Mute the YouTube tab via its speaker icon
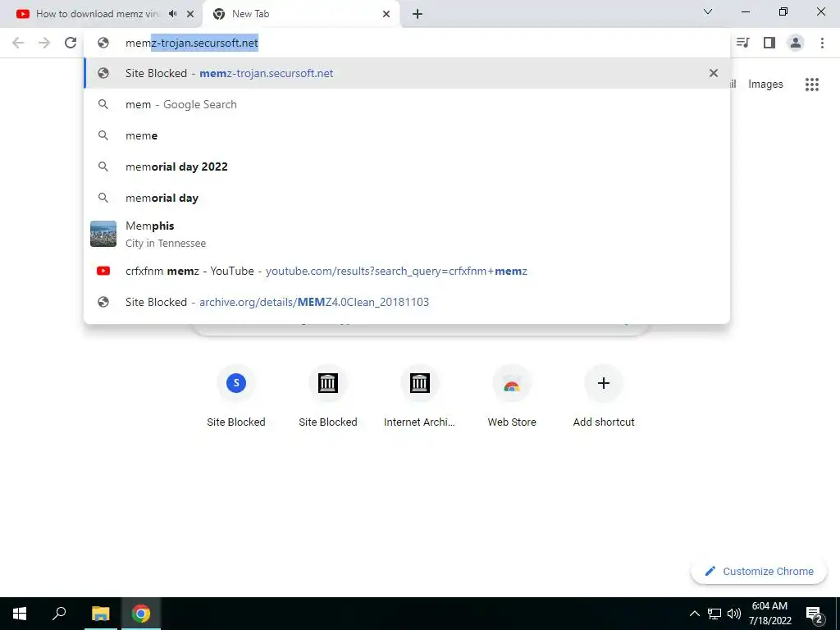 172,14
